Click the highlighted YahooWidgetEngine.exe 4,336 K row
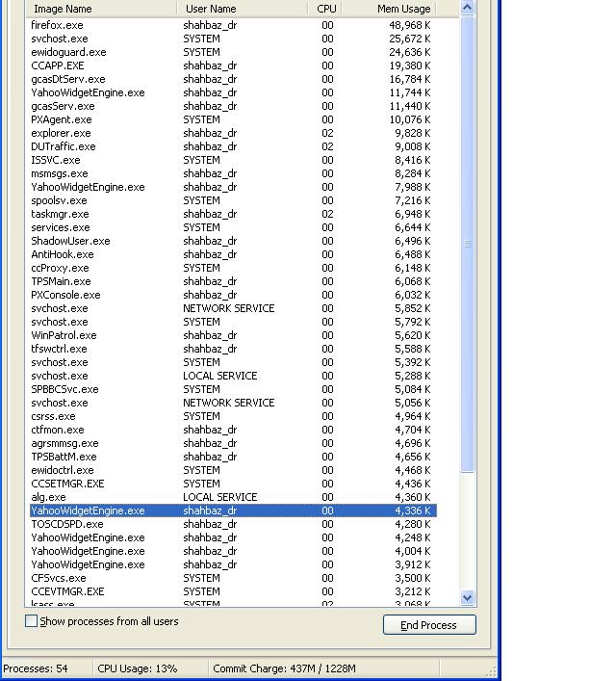Viewport: 616px width, 681px height. click(x=233, y=511)
